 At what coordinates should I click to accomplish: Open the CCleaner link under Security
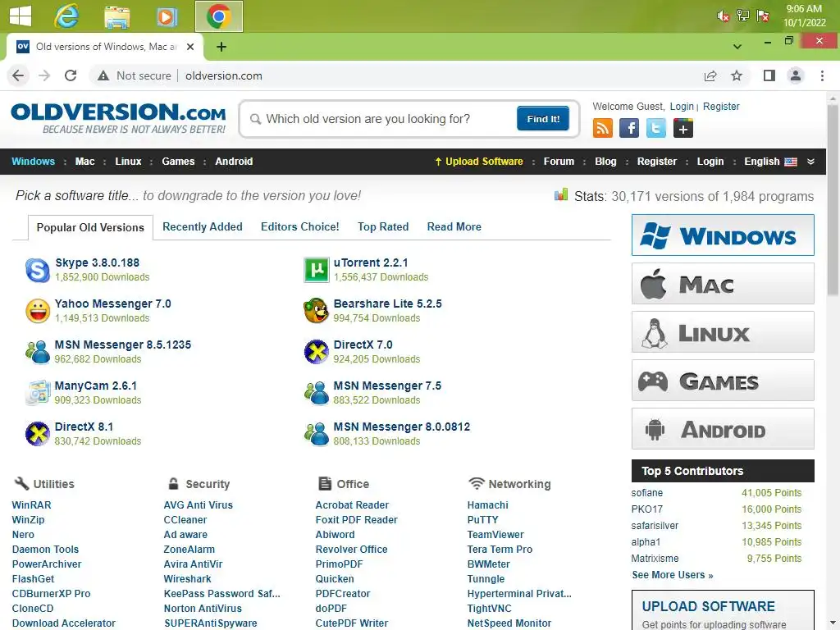185,519
